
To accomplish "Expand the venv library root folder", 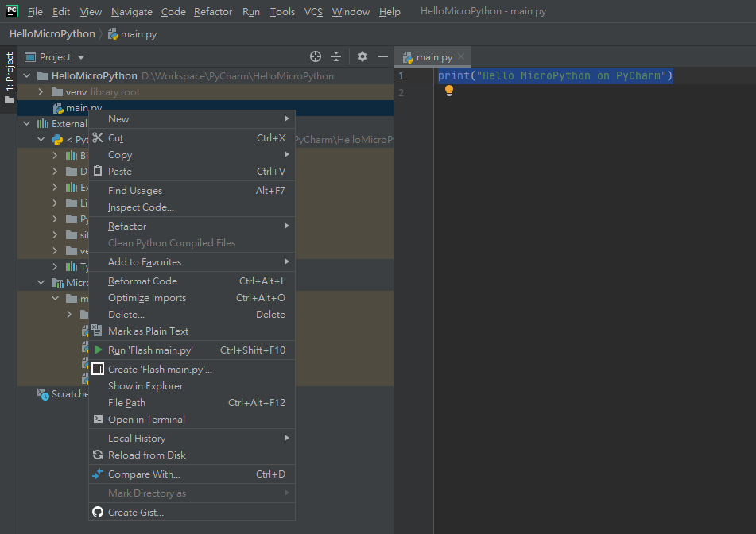I will click(41, 91).
